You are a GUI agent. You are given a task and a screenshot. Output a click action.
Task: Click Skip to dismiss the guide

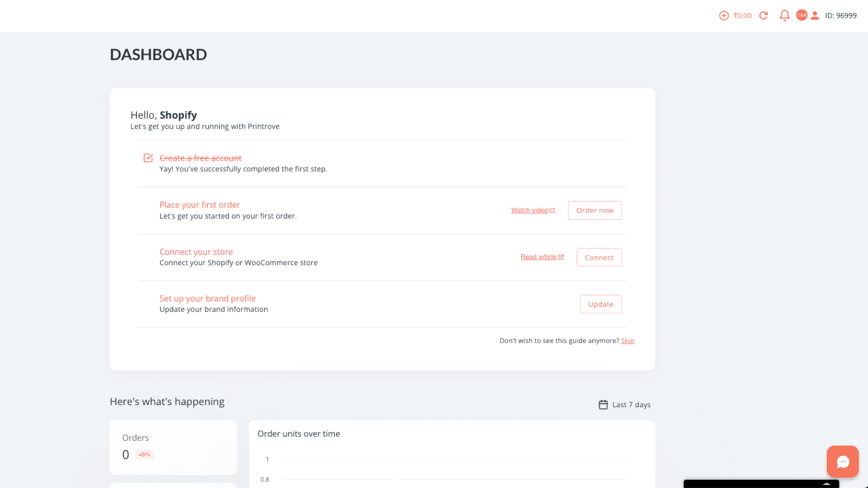click(x=627, y=341)
